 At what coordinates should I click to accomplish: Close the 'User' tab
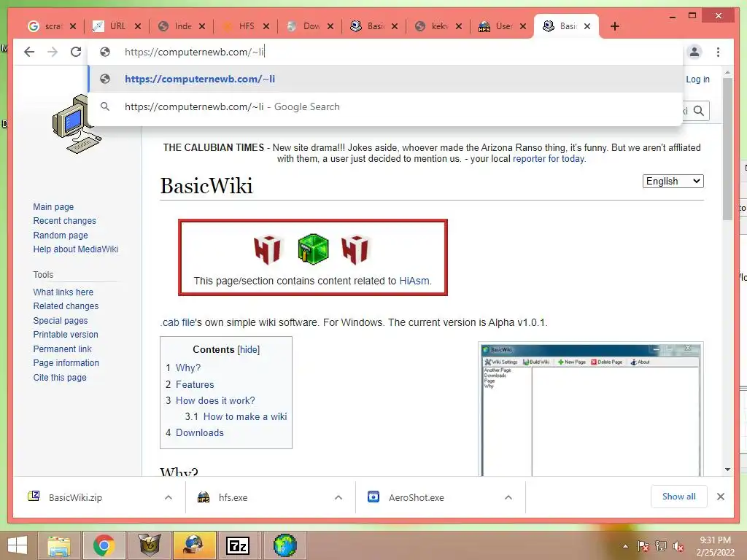[x=523, y=26]
